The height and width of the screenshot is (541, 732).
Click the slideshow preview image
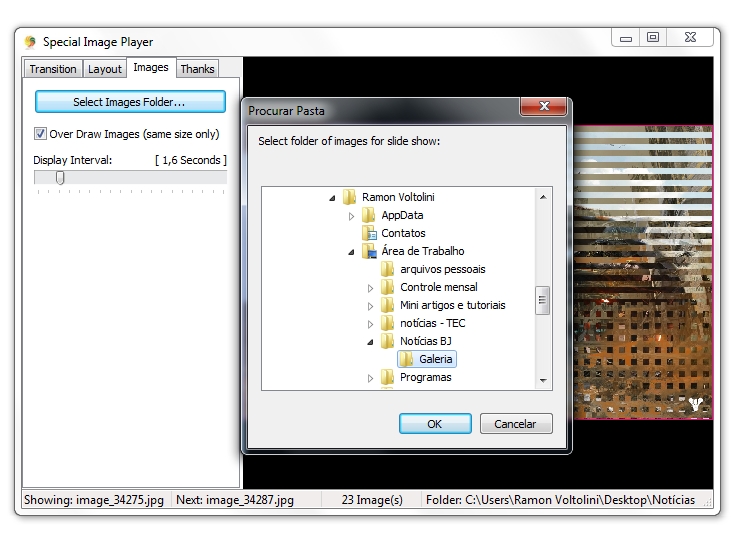point(643,272)
